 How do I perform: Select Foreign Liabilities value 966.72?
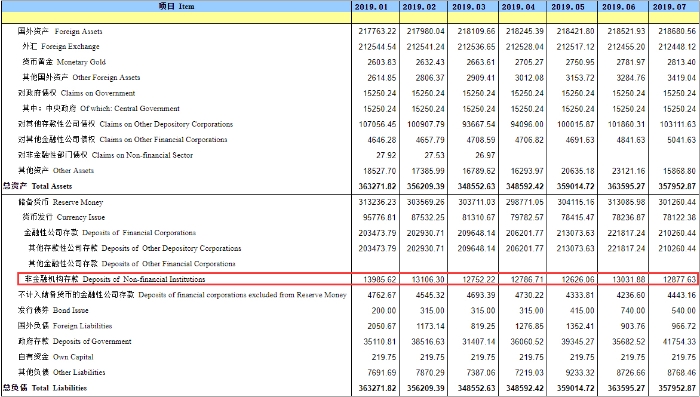[x=683, y=326]
